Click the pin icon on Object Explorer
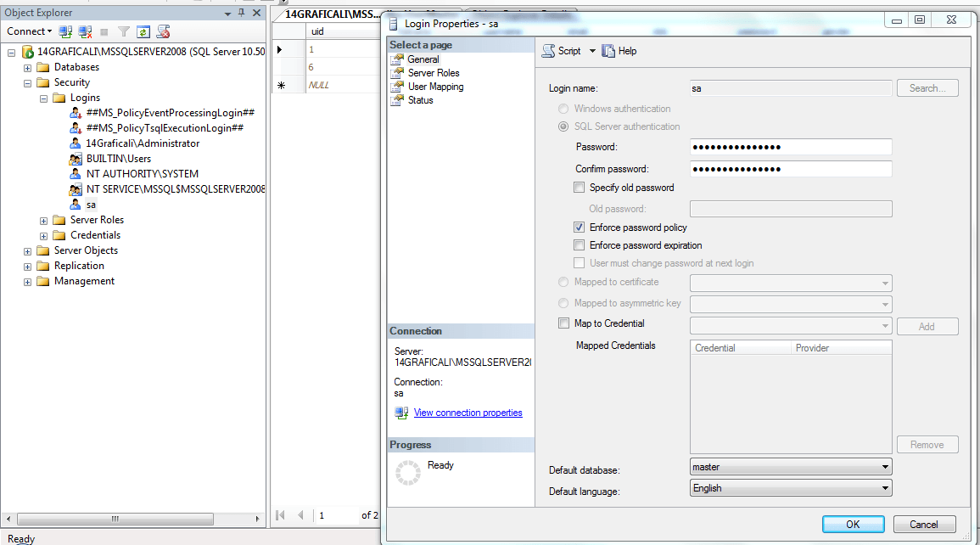 [x=242, y=13]
